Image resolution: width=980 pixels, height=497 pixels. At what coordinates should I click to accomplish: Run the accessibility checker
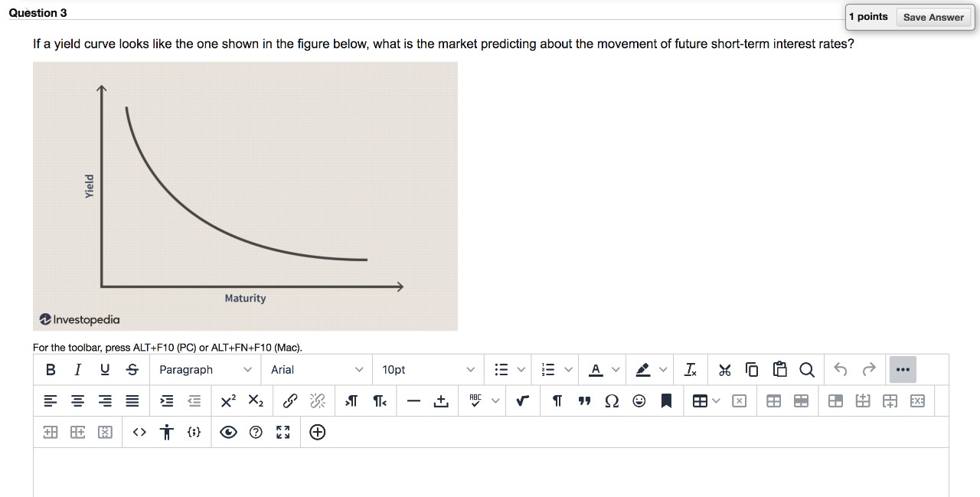pos(166,432)
